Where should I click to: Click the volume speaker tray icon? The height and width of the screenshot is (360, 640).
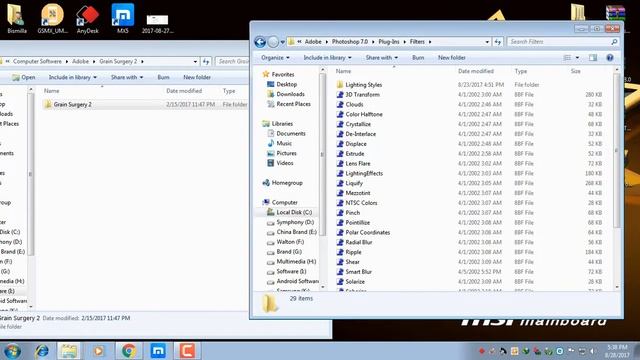coord(592,351)
